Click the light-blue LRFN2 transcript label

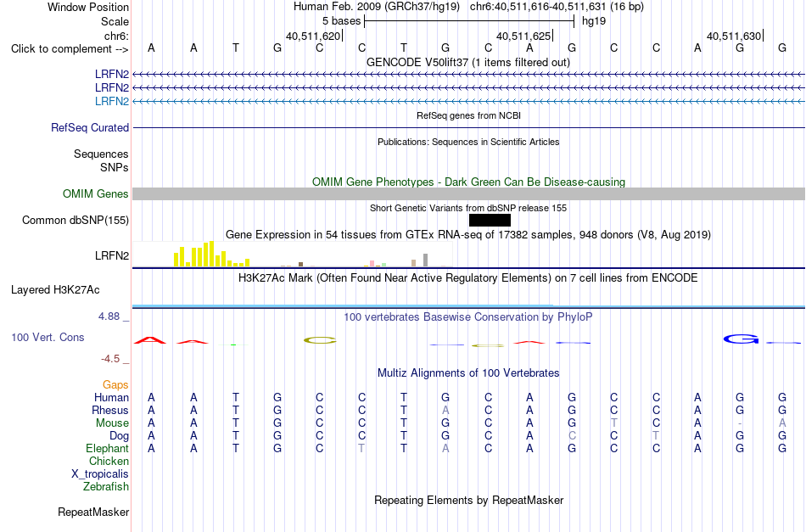111,101
